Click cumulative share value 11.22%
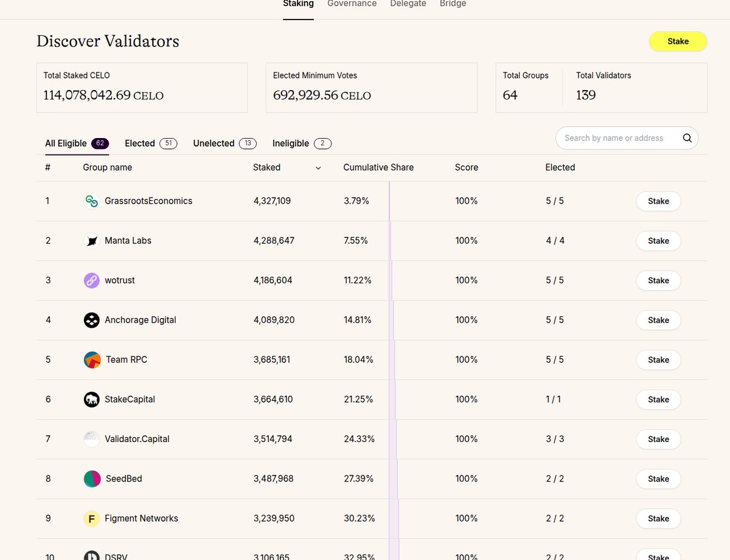Viewport: 730px width, 560px height. point(358,280)
